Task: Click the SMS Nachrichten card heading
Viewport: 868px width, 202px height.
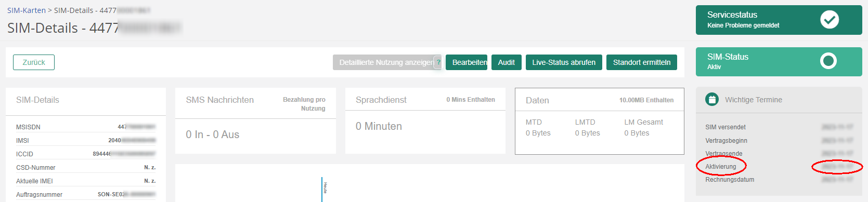Action: coord(220,100)
